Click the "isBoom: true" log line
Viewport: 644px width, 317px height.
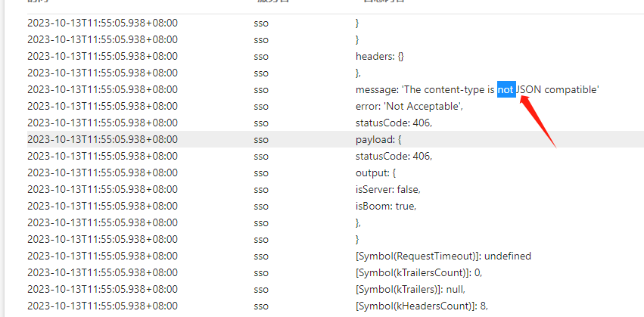[386, 207]
